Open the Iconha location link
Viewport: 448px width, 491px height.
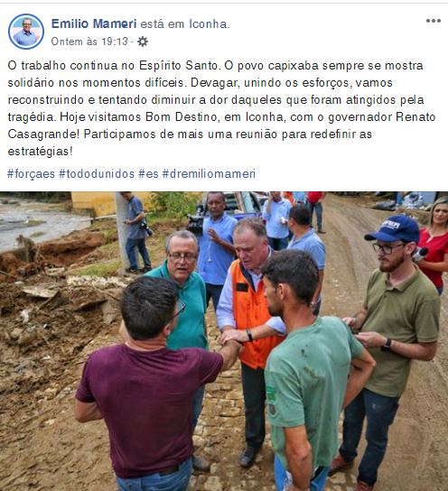pyautogui.click(x=209, y=23)
